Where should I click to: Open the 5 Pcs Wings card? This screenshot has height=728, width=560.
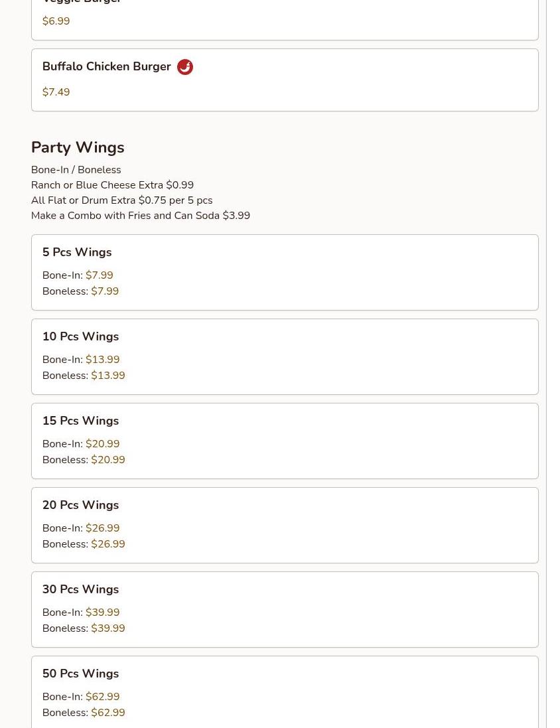pyautogui.click(x=285, y=273)
